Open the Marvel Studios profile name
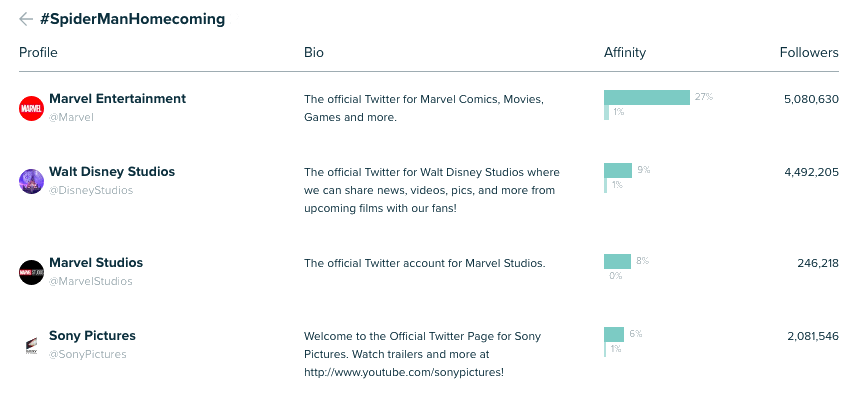 coord(96,262)
